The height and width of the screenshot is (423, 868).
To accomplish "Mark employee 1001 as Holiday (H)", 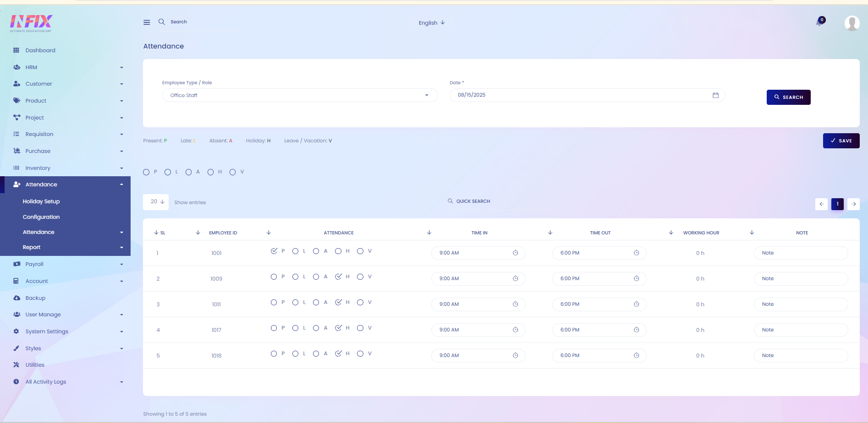I will (x=338, y=251).
